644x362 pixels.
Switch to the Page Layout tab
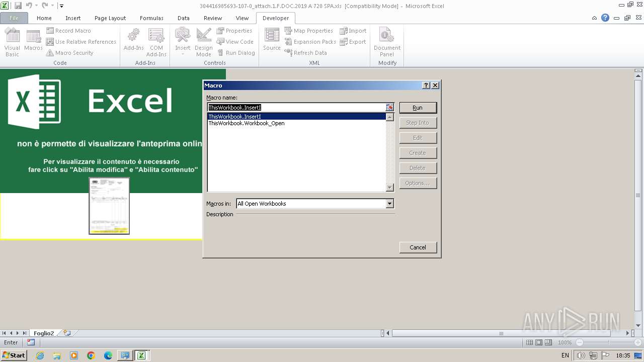click(x=110, y=18)
